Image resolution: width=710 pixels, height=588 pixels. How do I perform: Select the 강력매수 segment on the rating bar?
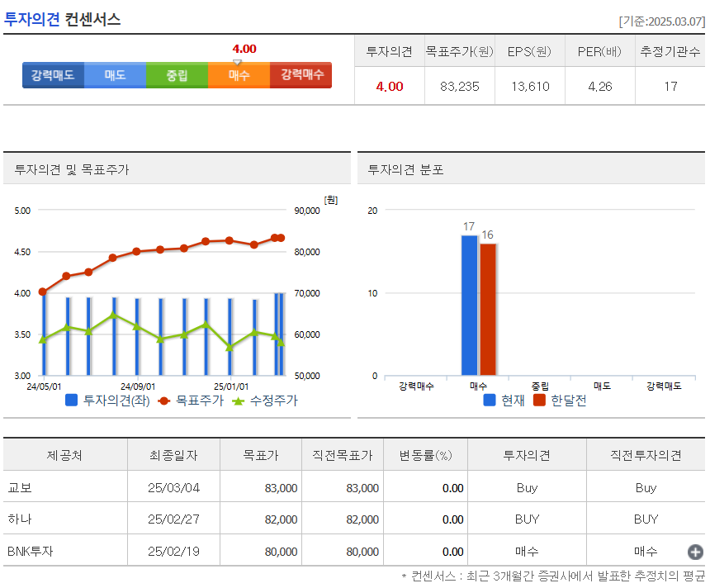click(301, 74)
